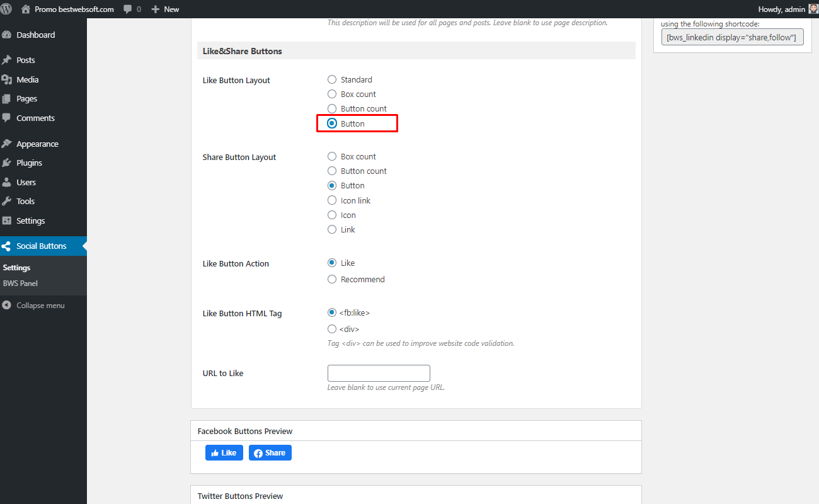The height and width of the screenshot is (504, 819).
Task: Click the Tools wrench icon
Action: tap(7, 201)
